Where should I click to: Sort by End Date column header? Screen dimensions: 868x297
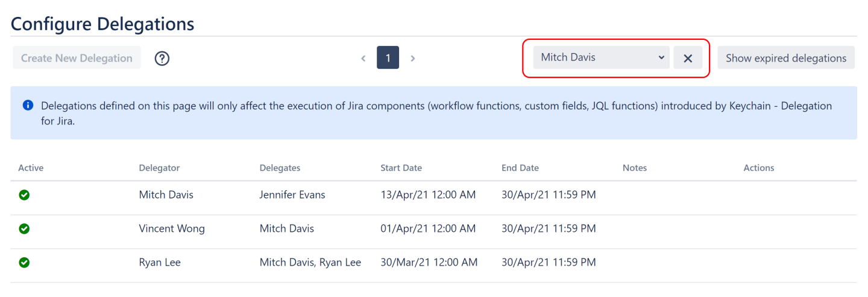(520, 168)
